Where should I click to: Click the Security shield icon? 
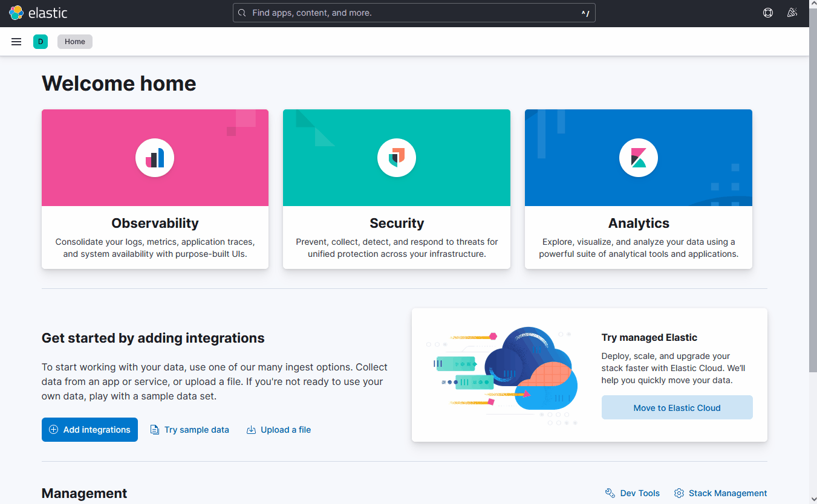(396, 157)
